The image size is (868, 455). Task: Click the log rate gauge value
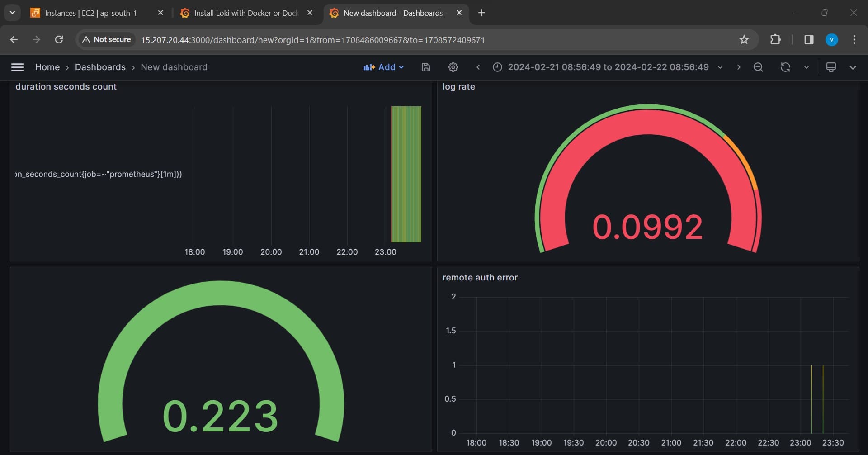pos(647,227)
